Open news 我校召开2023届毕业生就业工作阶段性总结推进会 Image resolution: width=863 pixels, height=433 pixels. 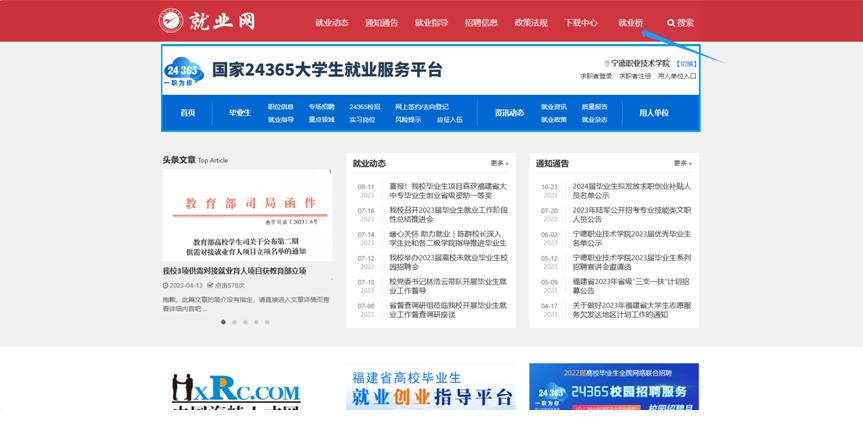click(448, 215)
